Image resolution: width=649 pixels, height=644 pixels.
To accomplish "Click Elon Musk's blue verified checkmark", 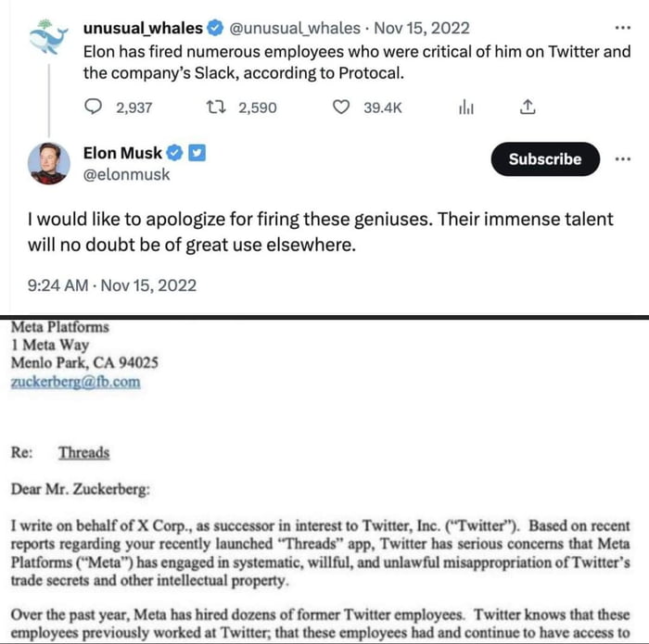I will click(x=174, y=153).
